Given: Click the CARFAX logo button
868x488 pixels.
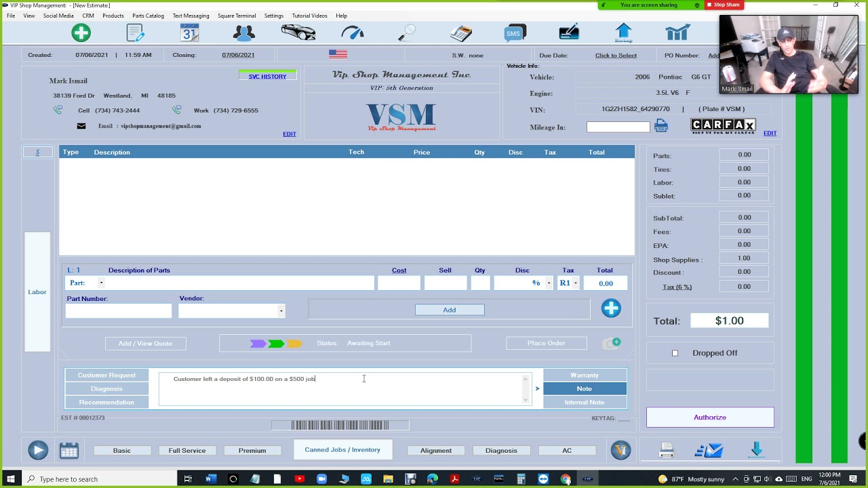Looking at the screenshot, I should point(723,125).
